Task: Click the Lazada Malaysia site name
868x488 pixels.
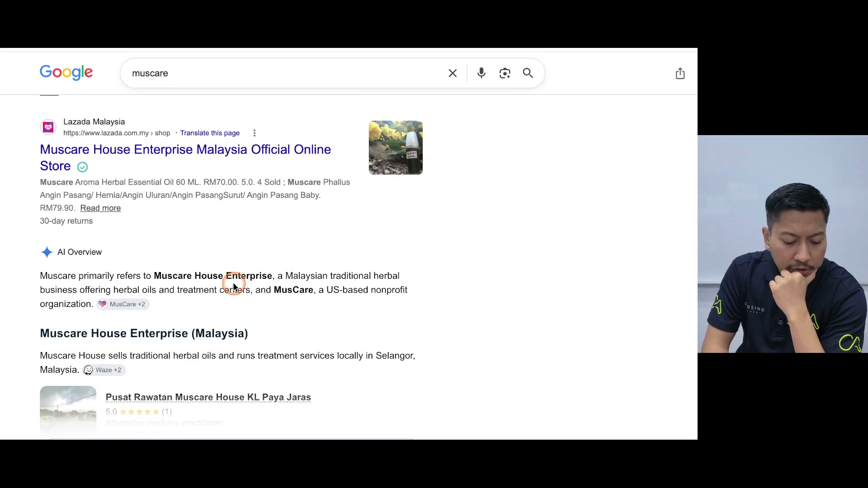Action: click(x=94, y=122)
